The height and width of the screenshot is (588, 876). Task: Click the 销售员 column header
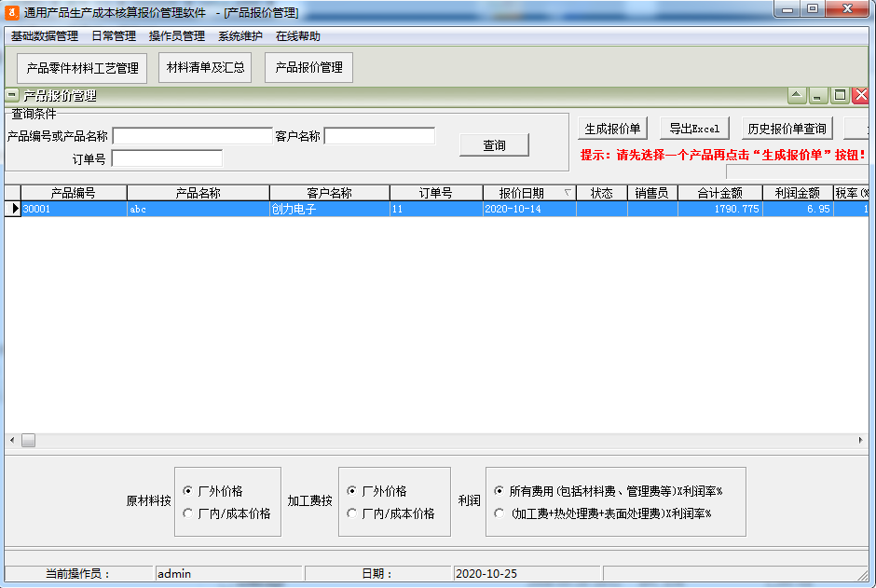pos(652,193)
